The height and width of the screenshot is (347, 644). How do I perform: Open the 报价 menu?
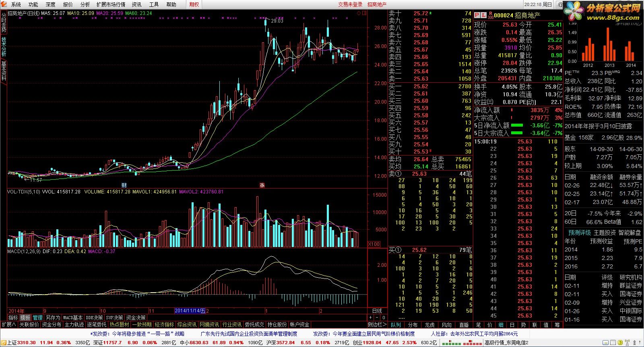pos(68,4)
